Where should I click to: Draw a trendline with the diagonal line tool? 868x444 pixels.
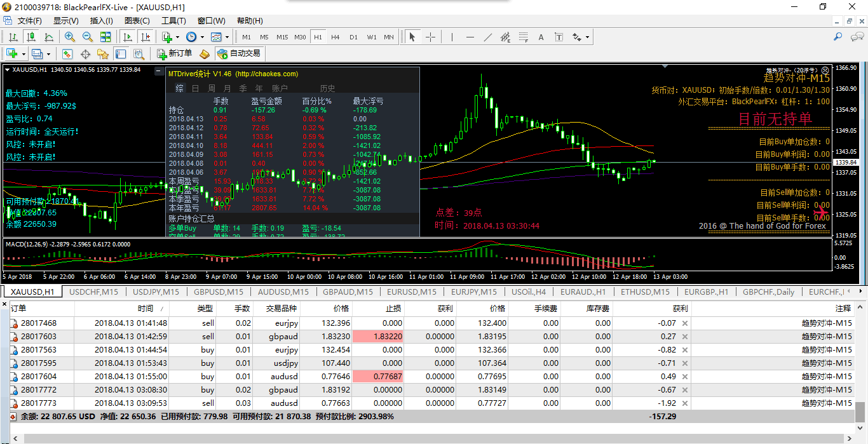488,37
